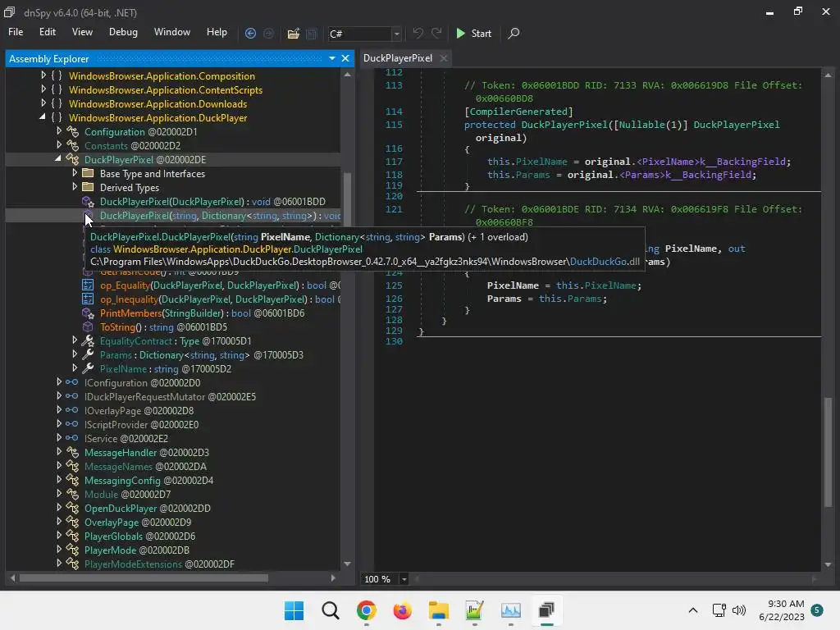Click the green Start debugging button

(x=473, y=33)
